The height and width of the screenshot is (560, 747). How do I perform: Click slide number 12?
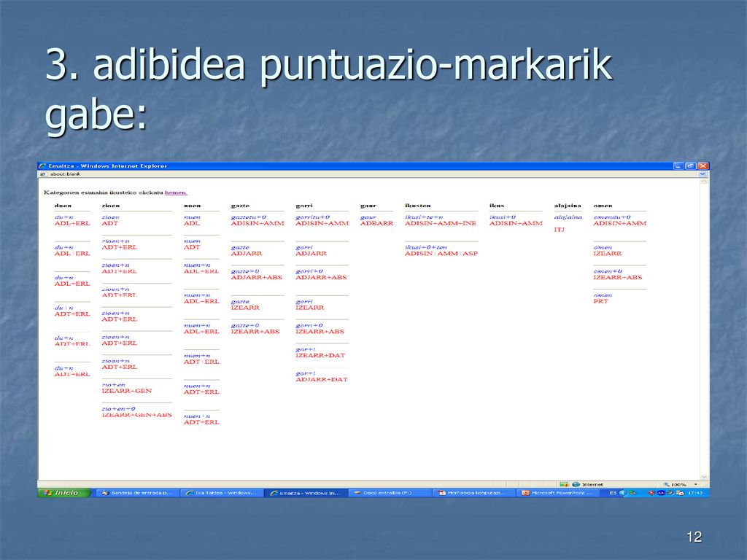pyautogui.click(x=694, y=537)
